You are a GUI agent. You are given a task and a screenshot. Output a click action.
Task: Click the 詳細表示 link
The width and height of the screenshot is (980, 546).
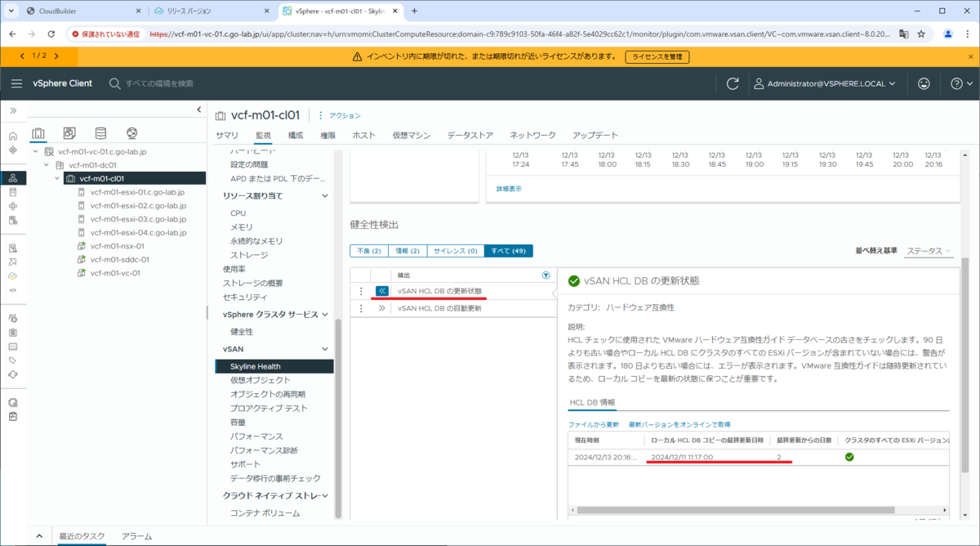509,188
